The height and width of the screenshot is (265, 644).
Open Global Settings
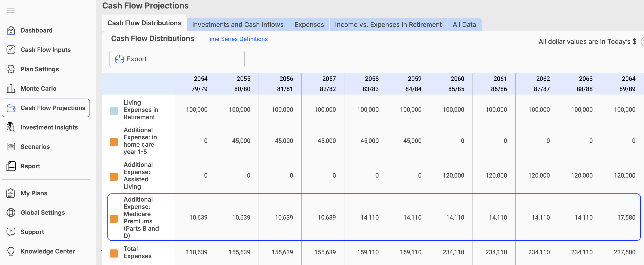43,212
